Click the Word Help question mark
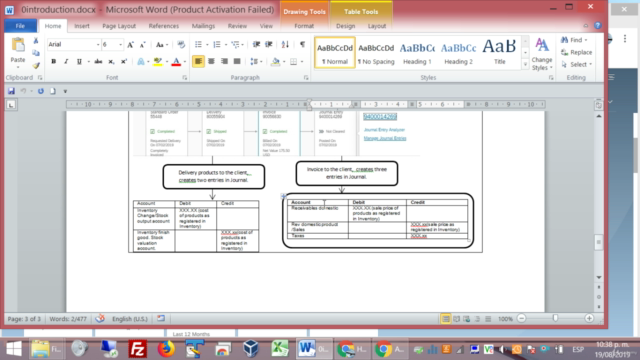Screen dimensions: 640x360 pyautogui.click(x=598, y=25)
